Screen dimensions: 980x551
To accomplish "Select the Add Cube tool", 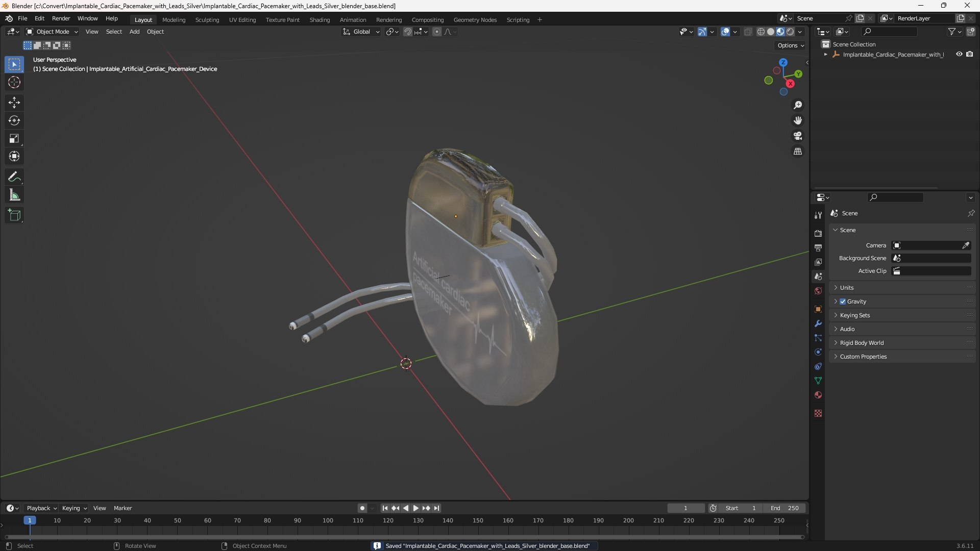I will [x=14, y=215].
